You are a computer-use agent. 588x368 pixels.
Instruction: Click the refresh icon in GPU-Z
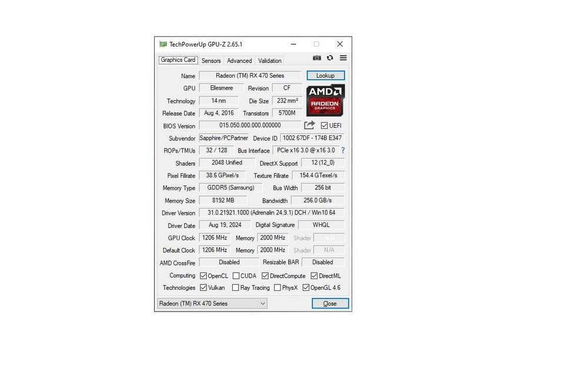click(x=330, y=58)
